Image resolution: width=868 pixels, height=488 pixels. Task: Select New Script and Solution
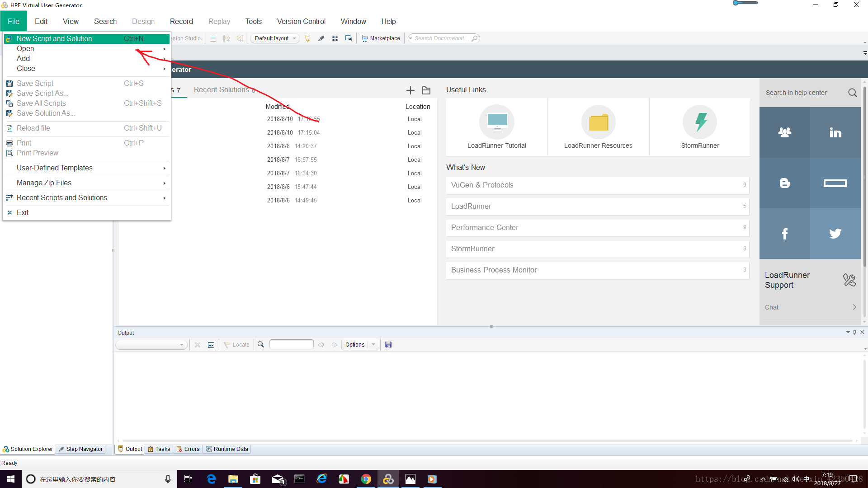click(x=86, y=39)
